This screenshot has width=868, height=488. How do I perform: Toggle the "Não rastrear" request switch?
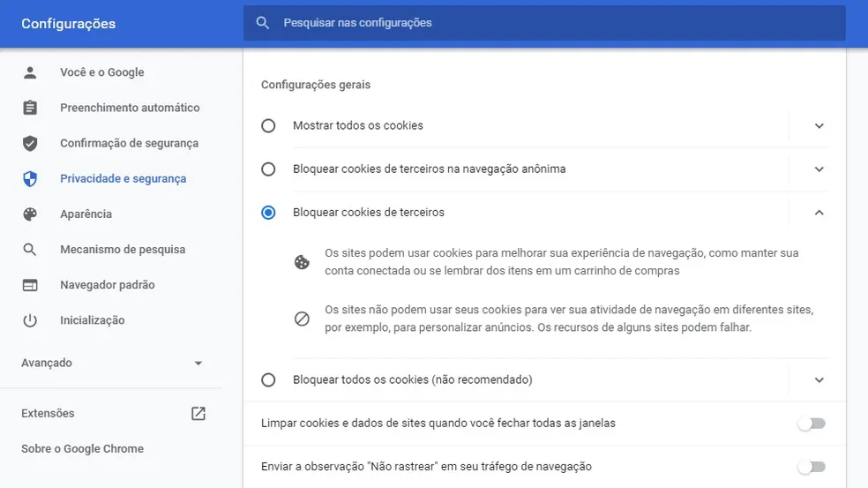tap(811, 467)
